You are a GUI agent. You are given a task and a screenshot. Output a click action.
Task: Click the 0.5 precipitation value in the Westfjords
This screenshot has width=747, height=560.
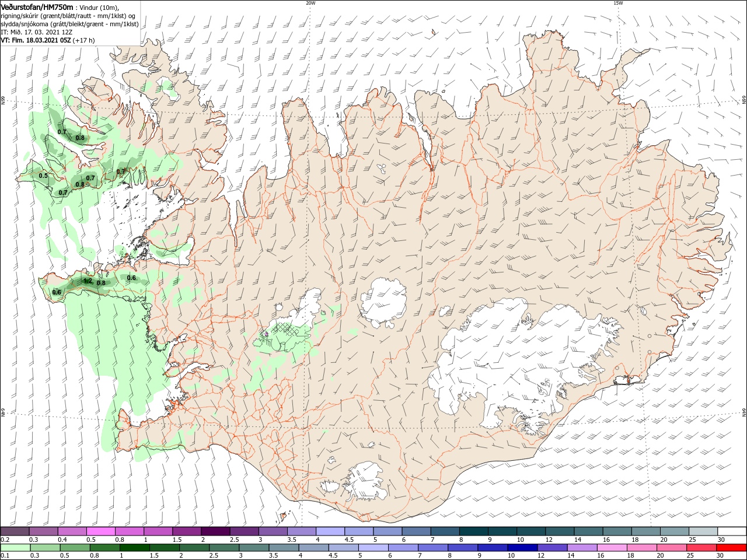tap(43, 176)
